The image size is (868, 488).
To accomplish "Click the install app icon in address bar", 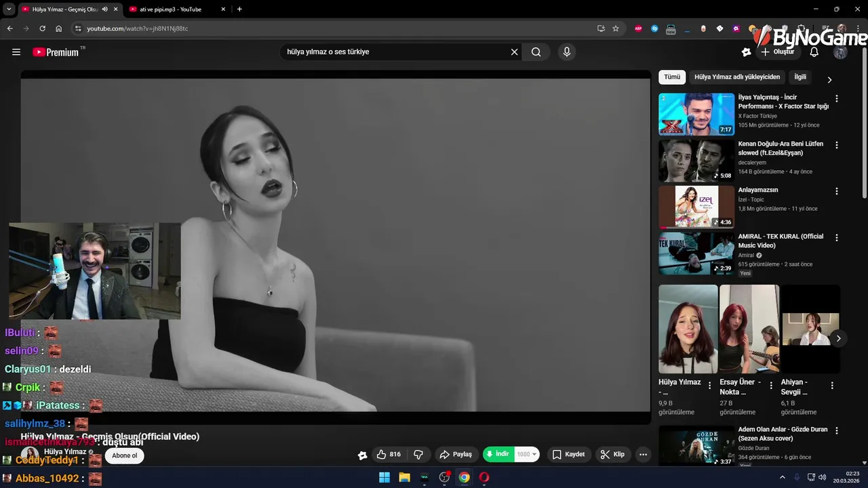I will [x=601, y=28].
